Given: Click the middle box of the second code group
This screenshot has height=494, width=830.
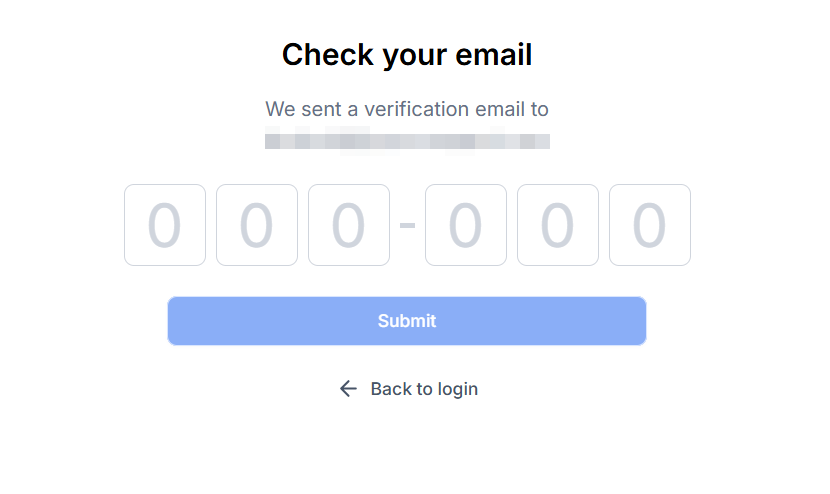Looking at the screenshot, I should click(x=558, y=225).
